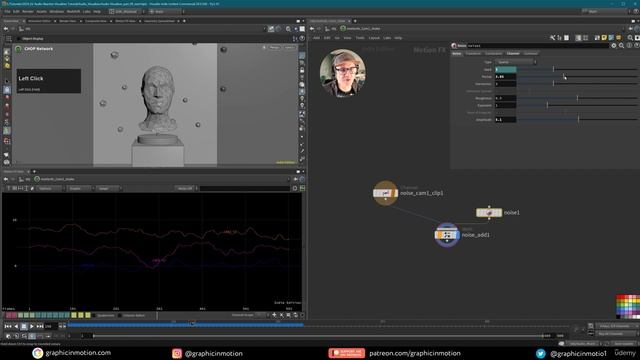The height and width of the screenshot is (360, 640).
Task: Click the wrench icon in network toolbar
Action: pos(552,38)
